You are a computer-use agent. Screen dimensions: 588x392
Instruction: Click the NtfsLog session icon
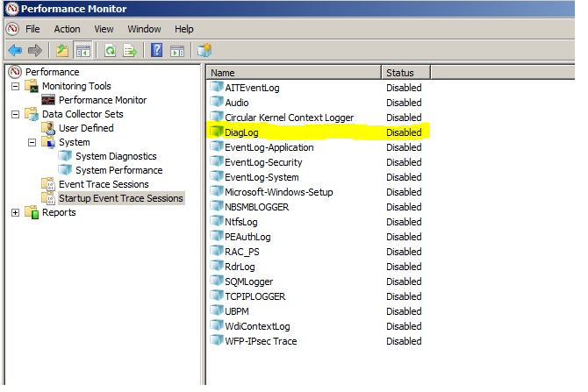(217, 221)
